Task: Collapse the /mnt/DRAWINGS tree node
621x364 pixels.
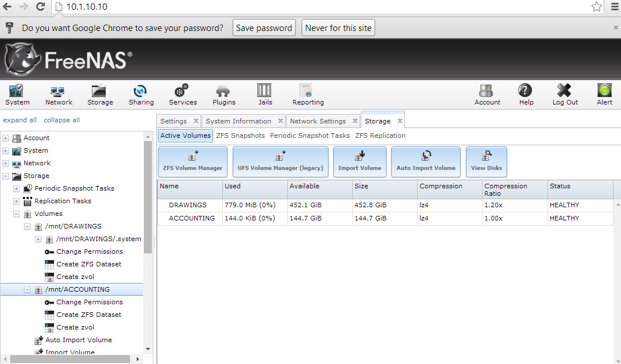Action: 28,227
